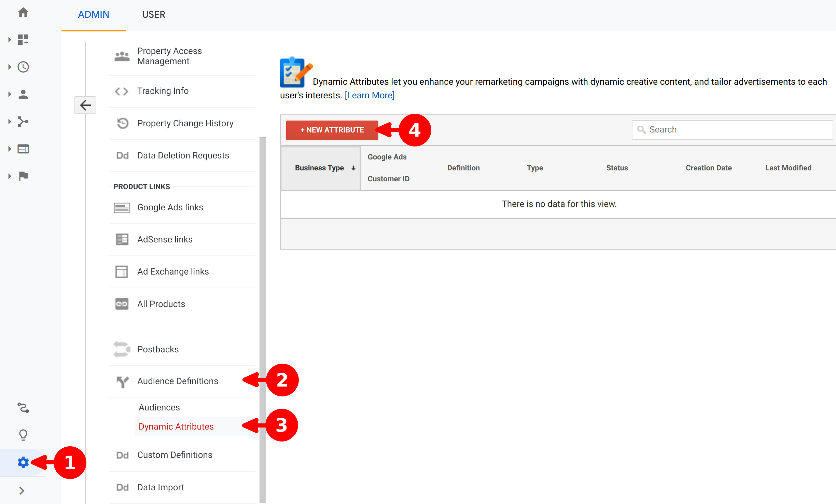Expand the Audience person section arrow
The width and height of the screenshot is (836, 504).
coord(10,94)
